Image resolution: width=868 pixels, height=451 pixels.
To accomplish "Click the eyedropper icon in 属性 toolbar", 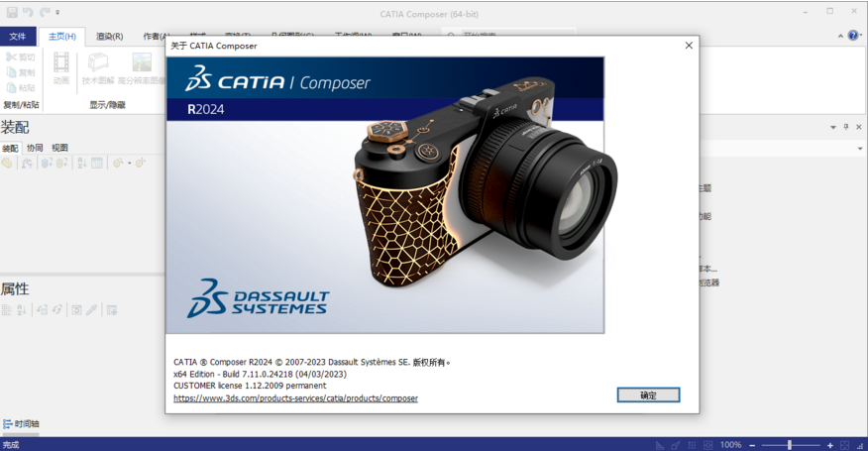I will tap(92, 310).
